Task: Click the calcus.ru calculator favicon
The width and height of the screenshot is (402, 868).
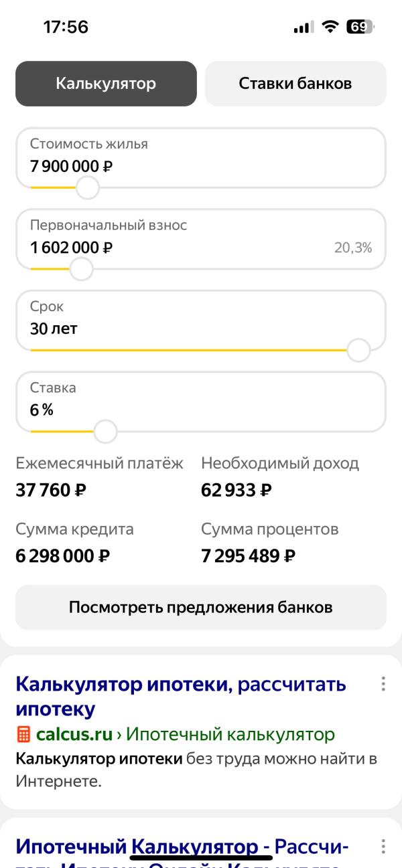Action: coord(23,735)
